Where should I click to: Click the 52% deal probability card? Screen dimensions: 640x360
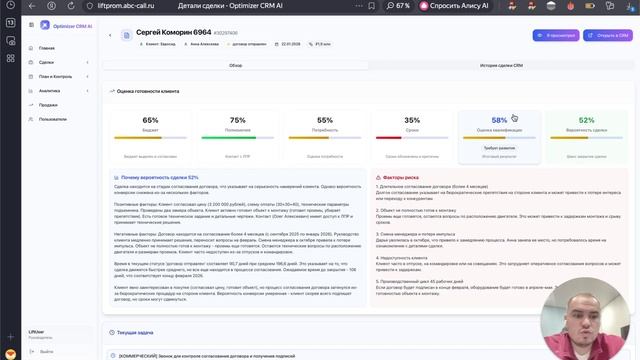pyautogui.click(x=587, y=137)
